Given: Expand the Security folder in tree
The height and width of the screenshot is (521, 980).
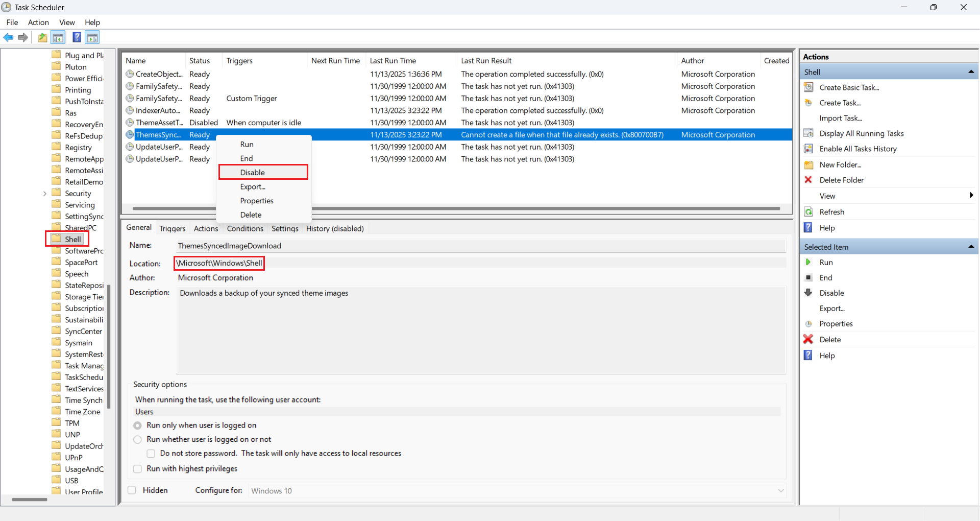Looking at the screenshot, I should [45, 194].
